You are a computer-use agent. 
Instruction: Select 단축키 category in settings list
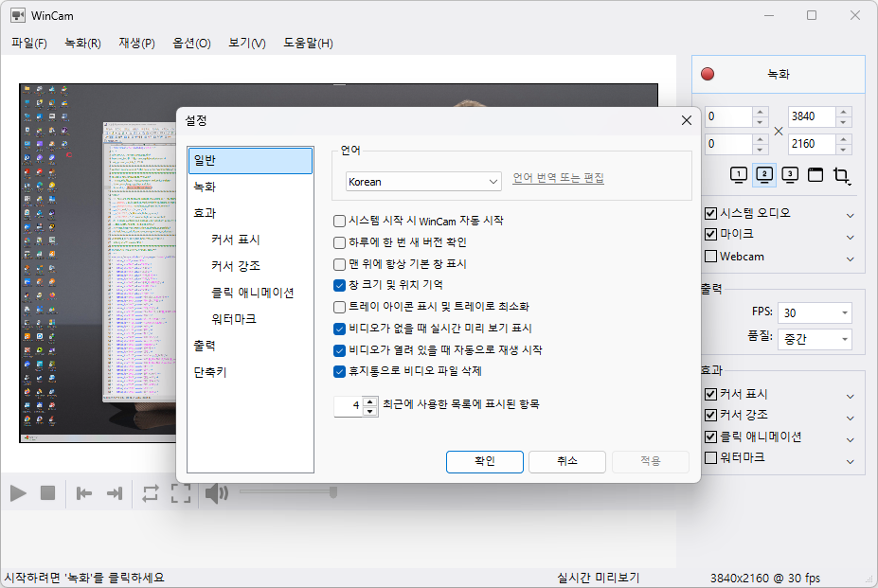(x=250, y=372)
